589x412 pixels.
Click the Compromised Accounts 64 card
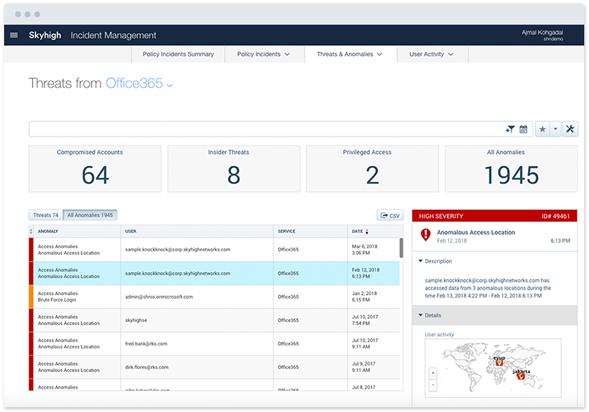[95, 169]
